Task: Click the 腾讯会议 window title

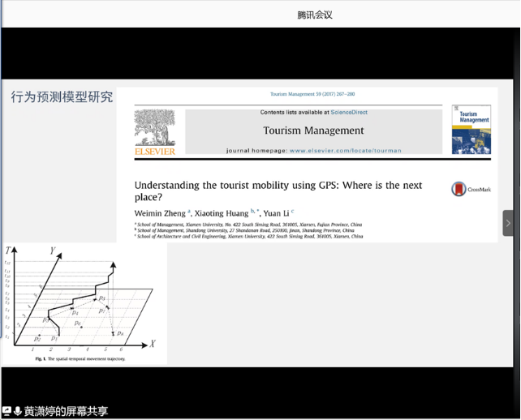Action: pyautogui.click(x=315, y=15)
